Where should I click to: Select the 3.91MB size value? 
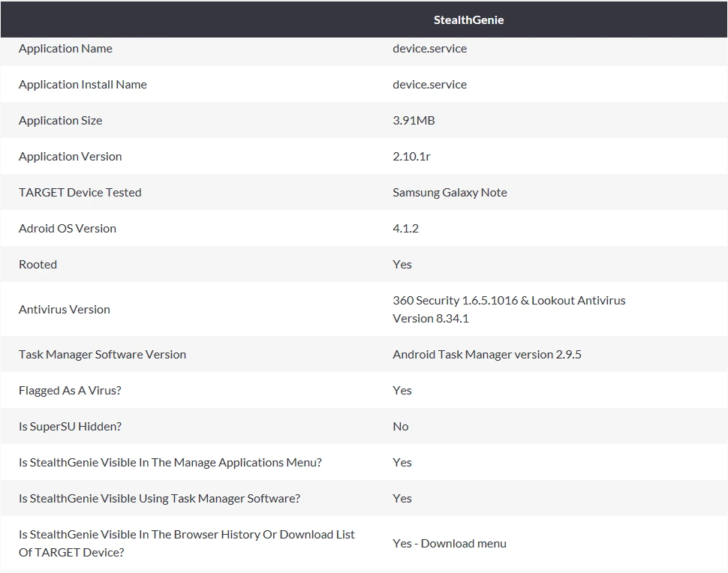pyautogui.click(x=414, y=121)
